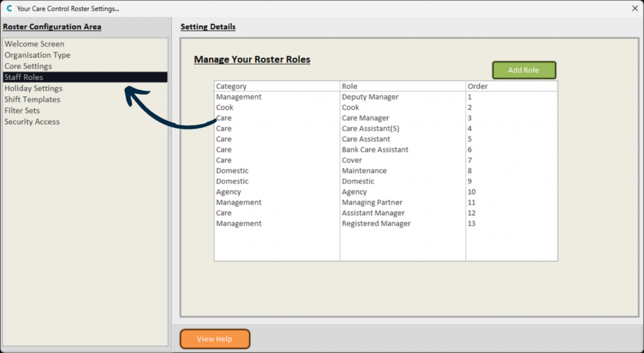This screenshot has height=353, width=644.
Task: Choose the Maintenance role row
Action: (x=386, y=171)
